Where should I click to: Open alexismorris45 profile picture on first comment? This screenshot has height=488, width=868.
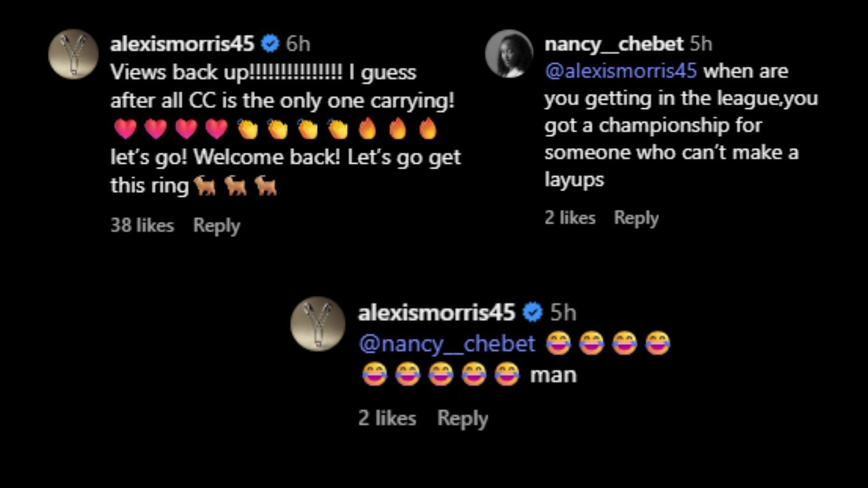[x=73, y=54]
